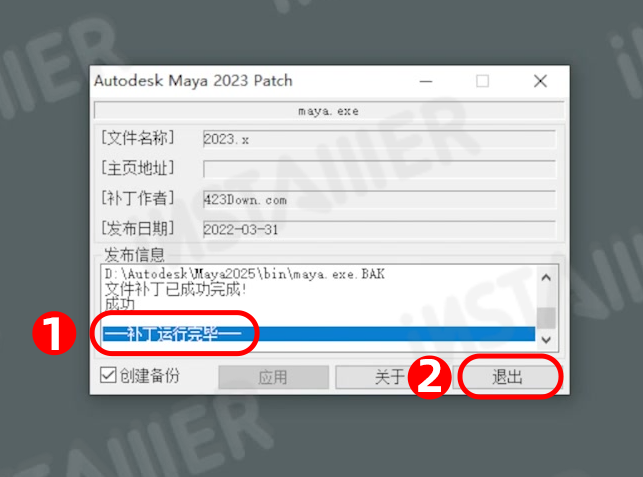The image size is (643, 477).
Task: Click the log scrollbar down arrow
Action: click(546, 340)
